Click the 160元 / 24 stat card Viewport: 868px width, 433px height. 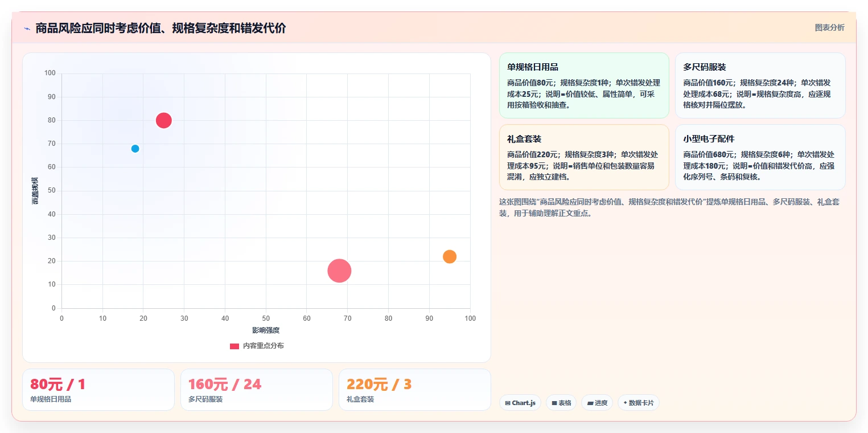click(257, 390)
